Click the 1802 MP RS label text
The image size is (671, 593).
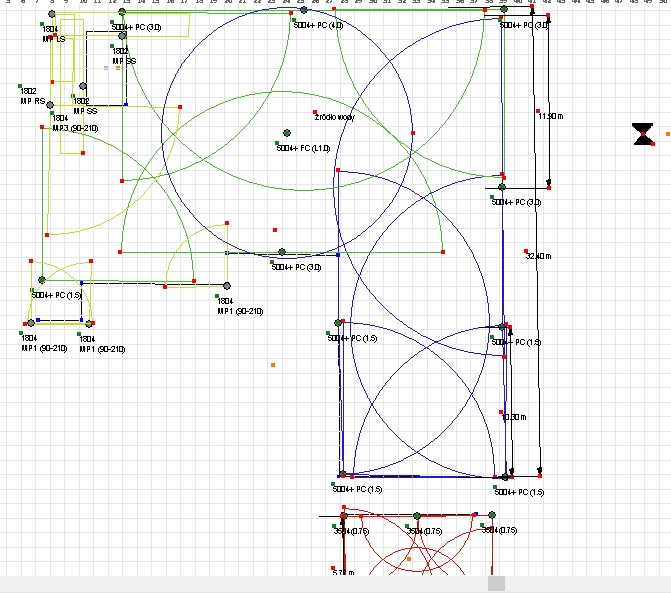(33, 101)
